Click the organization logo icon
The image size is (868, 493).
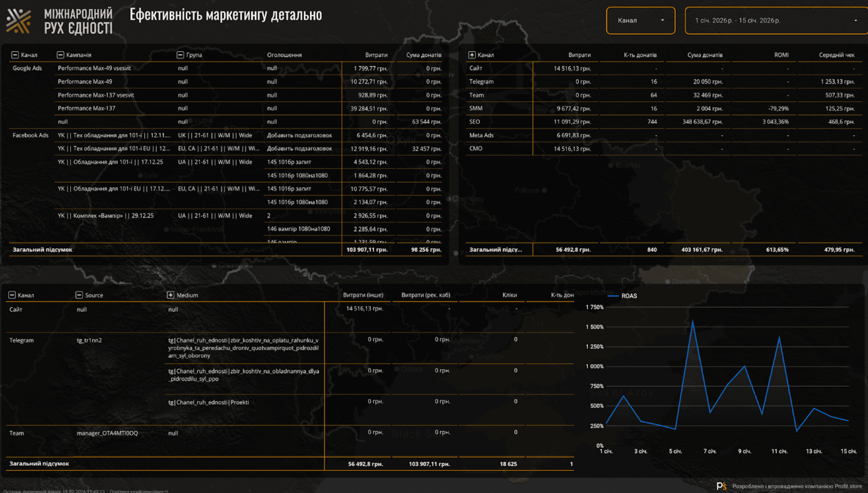tap(19, 21)
